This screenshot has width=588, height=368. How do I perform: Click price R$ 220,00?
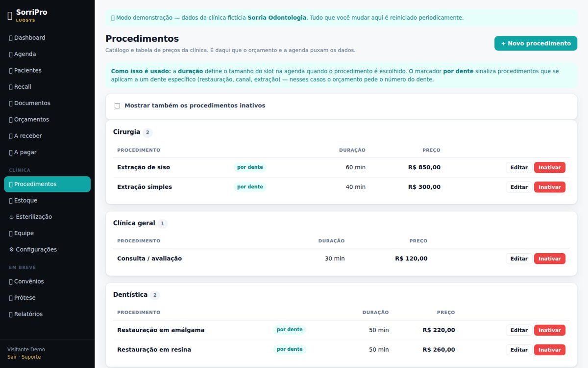(439, 330)
